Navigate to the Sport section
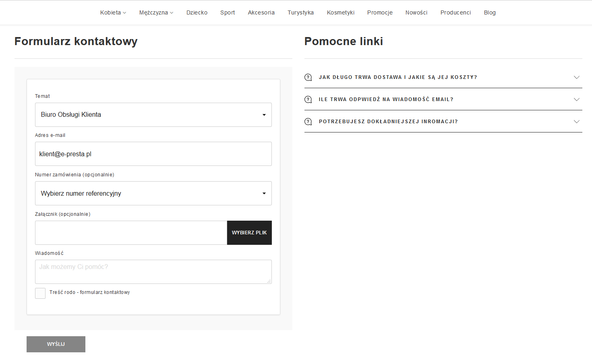 point(228,12)
